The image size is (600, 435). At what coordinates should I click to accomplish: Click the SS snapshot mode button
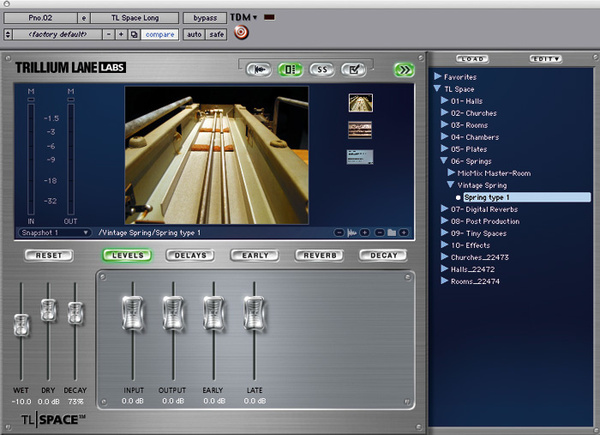tap(322, 70)
